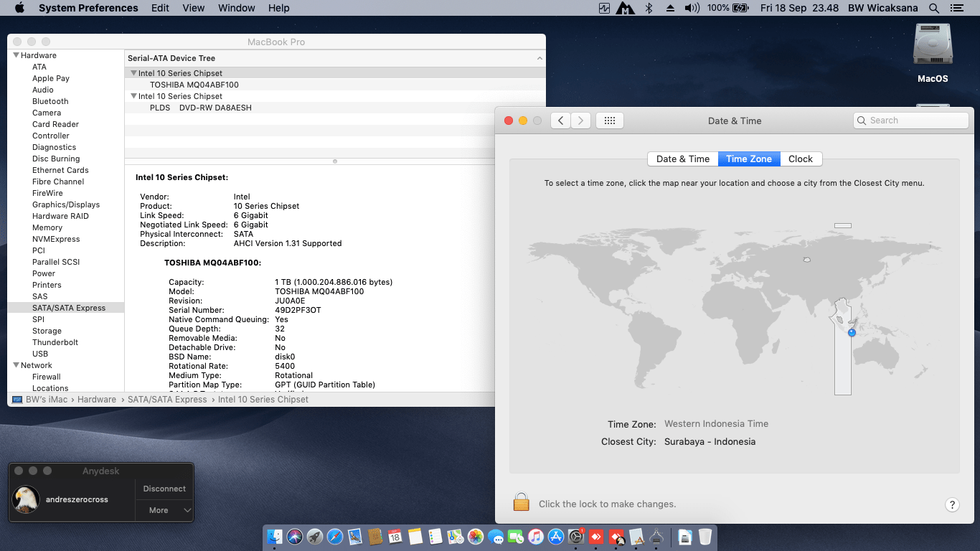Click the Closest City field Surabaya - Indonesia
This screenshot has height=551, width=980.
pos(710,441)
